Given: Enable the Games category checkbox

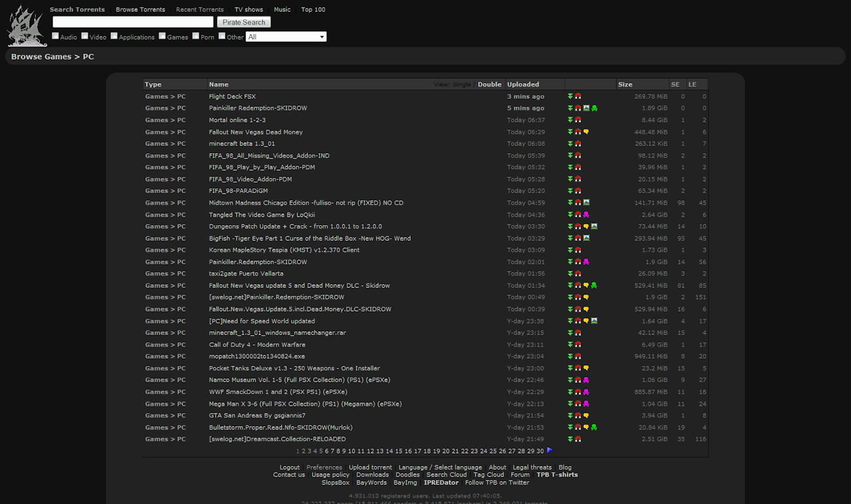Looking at the screenshot, I should (162, 36).
